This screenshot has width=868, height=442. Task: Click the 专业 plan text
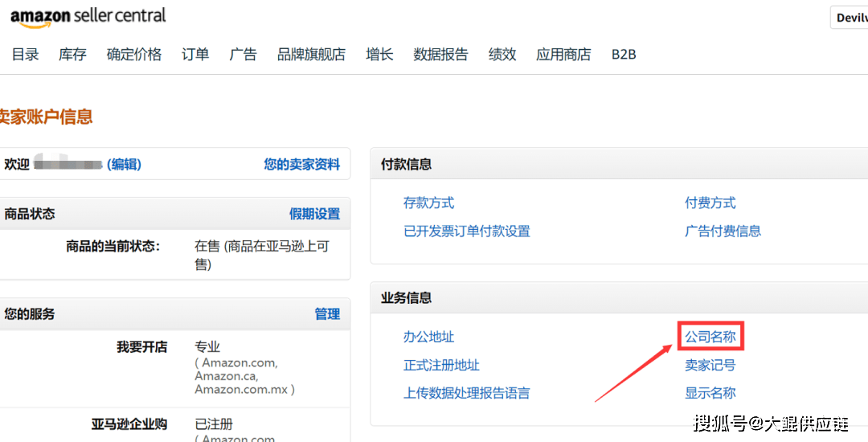coord(207,347)
